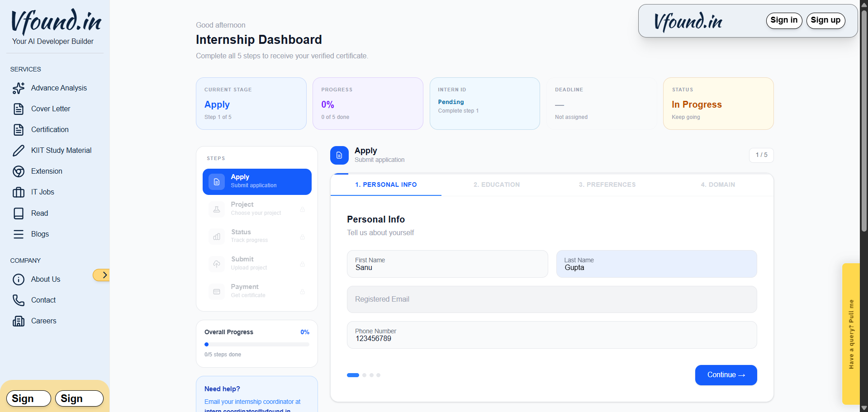Switch to the 2. Education tab
868x412 pixels.
pyautogui.click(x=497, y=185)
